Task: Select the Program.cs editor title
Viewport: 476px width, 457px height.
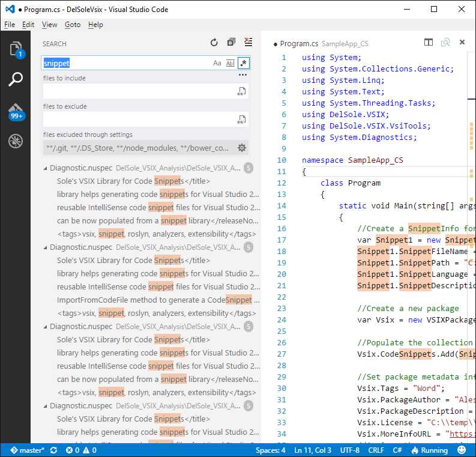Action: [299, 44]
